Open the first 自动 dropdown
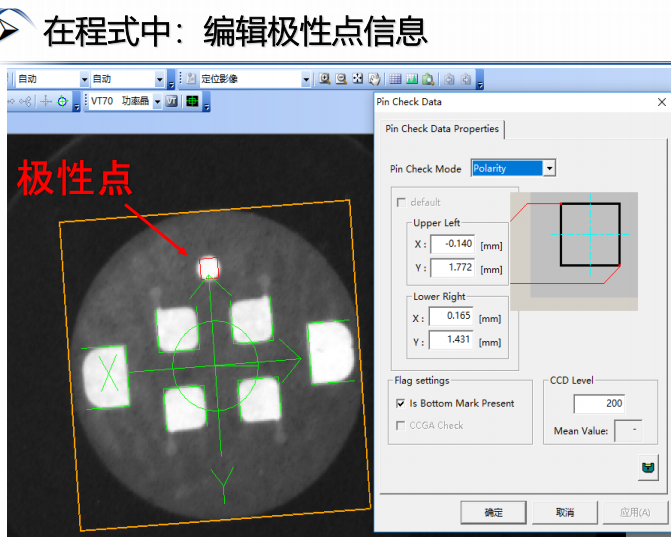671x537 pixels. point(84,79)
